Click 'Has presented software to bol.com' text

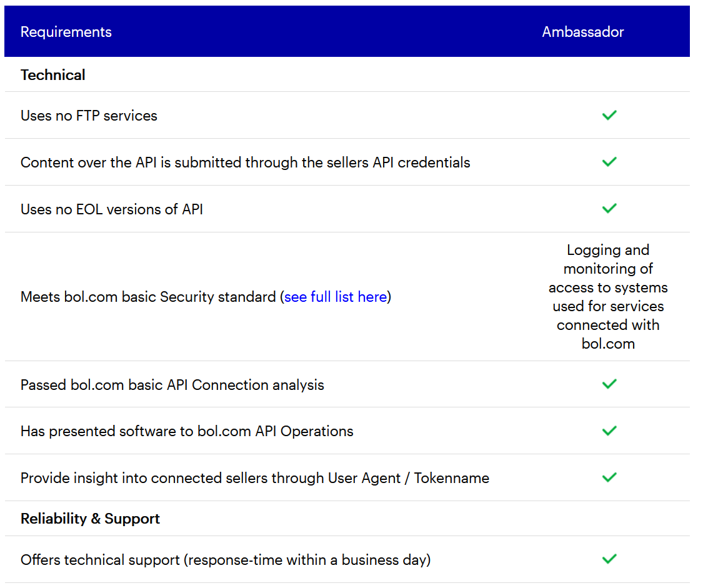tap(187, 431)
